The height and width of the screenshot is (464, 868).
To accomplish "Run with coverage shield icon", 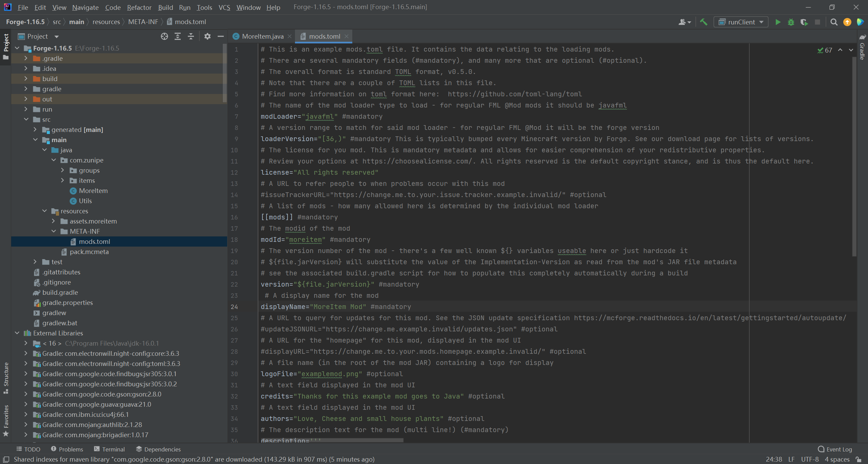I will [804, 22].
